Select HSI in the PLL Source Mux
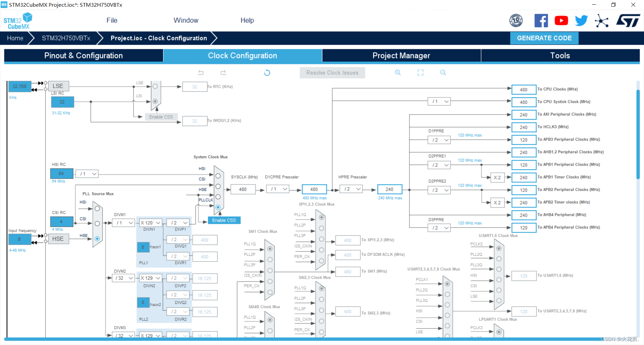 point(97,209)
